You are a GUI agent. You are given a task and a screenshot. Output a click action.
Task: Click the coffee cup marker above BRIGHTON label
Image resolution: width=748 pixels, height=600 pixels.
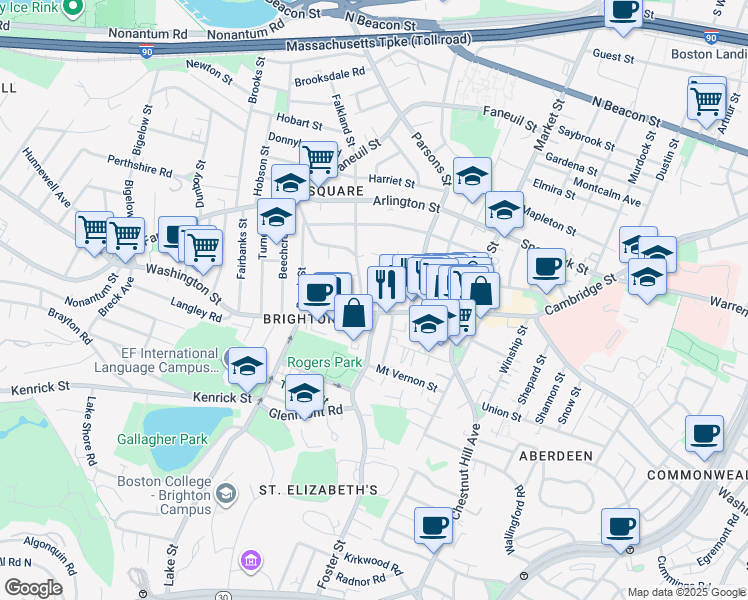coord(317,294)
